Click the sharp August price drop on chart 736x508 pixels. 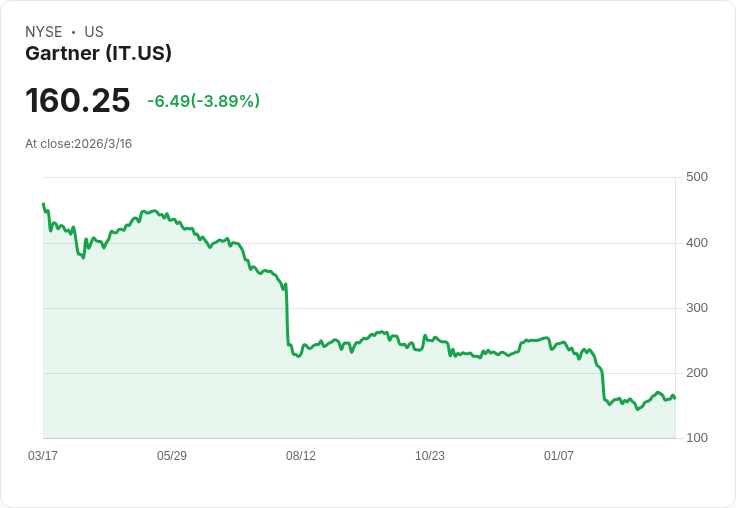[287, 315]
